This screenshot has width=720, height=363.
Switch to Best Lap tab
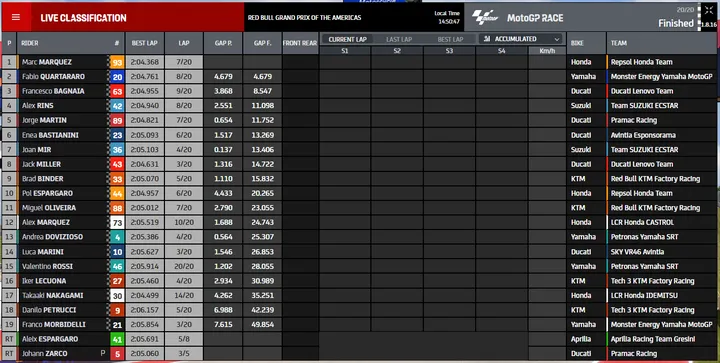pos(450,39)
